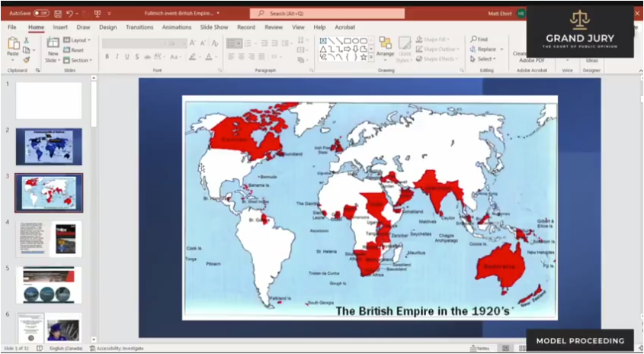Click the Reset slide button
Viewport: 644px width, 354px height.
point(73,50)
